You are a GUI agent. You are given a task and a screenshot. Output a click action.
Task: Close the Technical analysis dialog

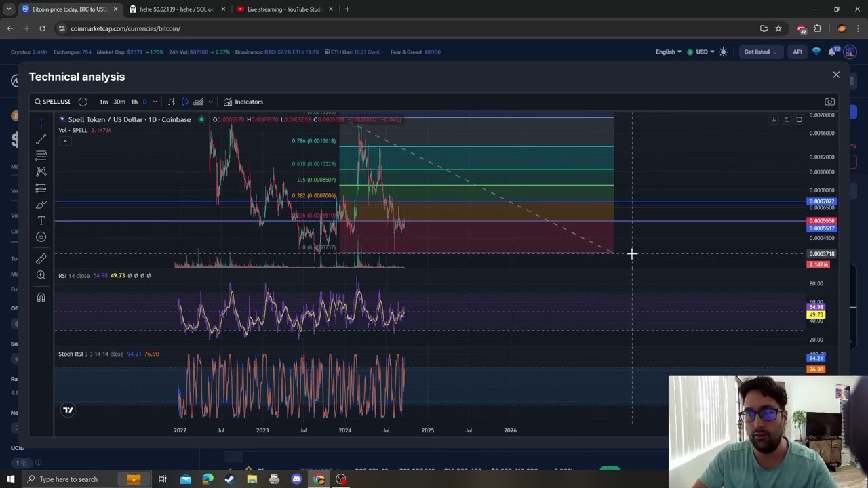pyautogui.click(x=836, y=75)
